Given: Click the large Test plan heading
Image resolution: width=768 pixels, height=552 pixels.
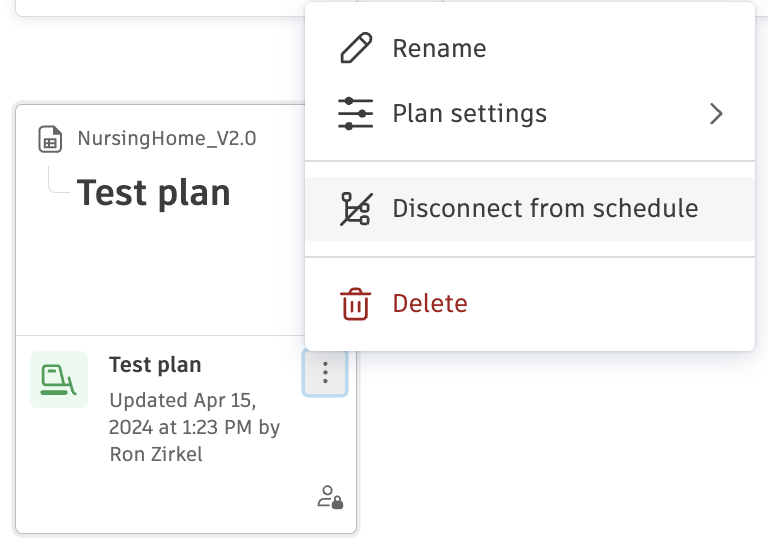Looking at the screenshot, I should (154, 192).
